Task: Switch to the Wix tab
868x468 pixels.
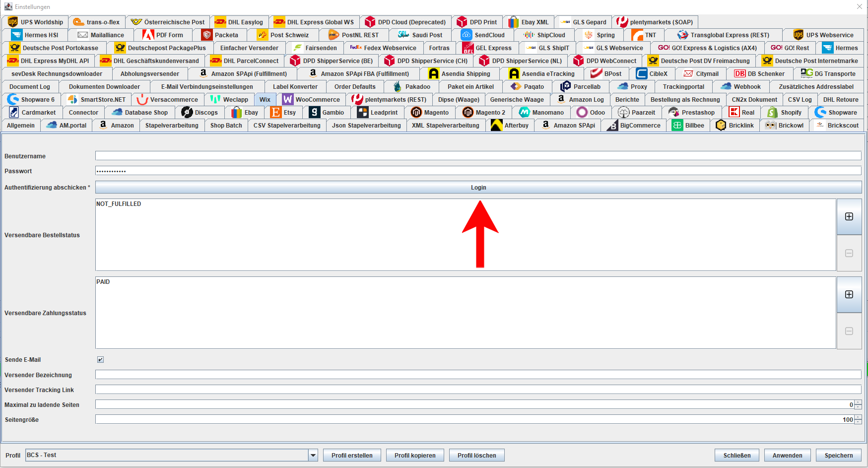Action: pyautogui.click(x=265, y=99)
